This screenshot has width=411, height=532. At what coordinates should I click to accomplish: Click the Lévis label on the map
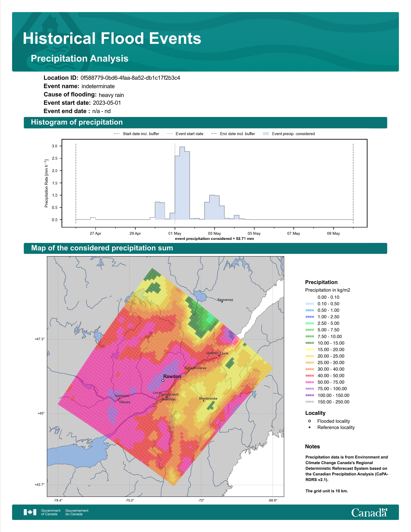[224, 353]
